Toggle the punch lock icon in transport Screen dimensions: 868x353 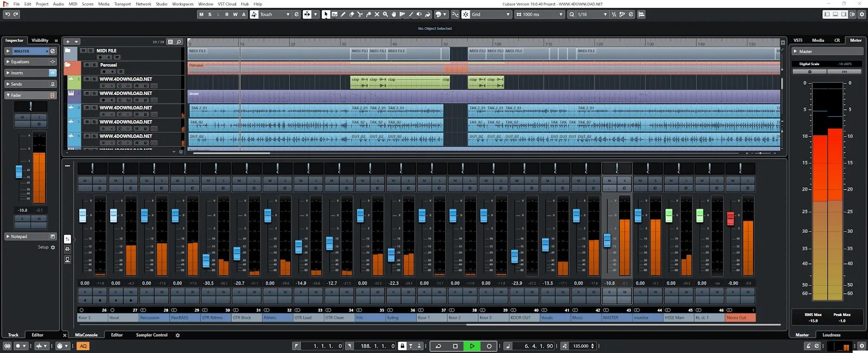tap(403, 346)
